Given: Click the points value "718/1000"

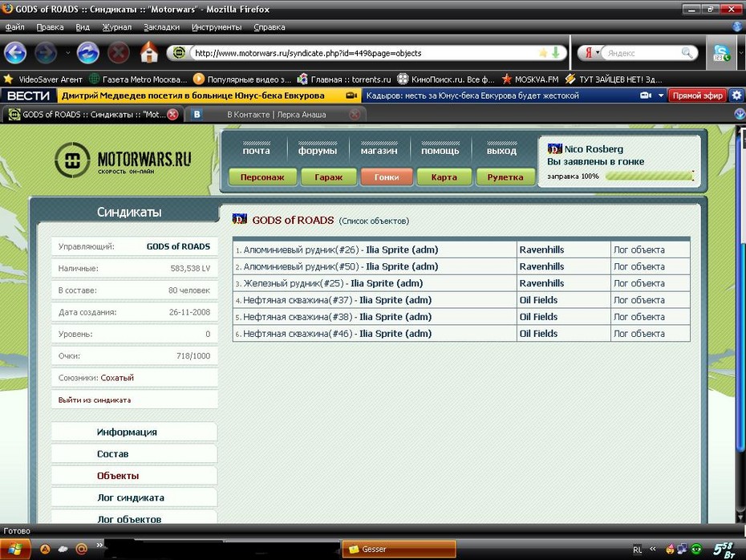Looking at the screenshot, I should tap(193, 356).
